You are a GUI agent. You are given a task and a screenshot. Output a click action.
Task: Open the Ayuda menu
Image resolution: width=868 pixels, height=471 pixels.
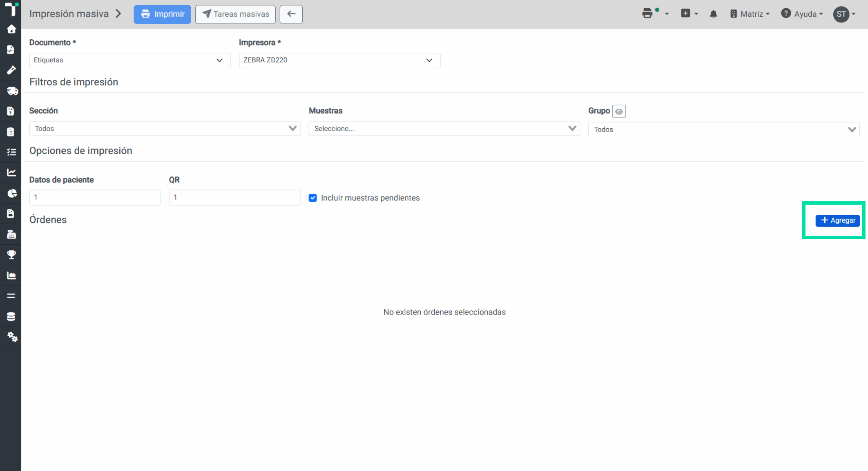[802, 14]
